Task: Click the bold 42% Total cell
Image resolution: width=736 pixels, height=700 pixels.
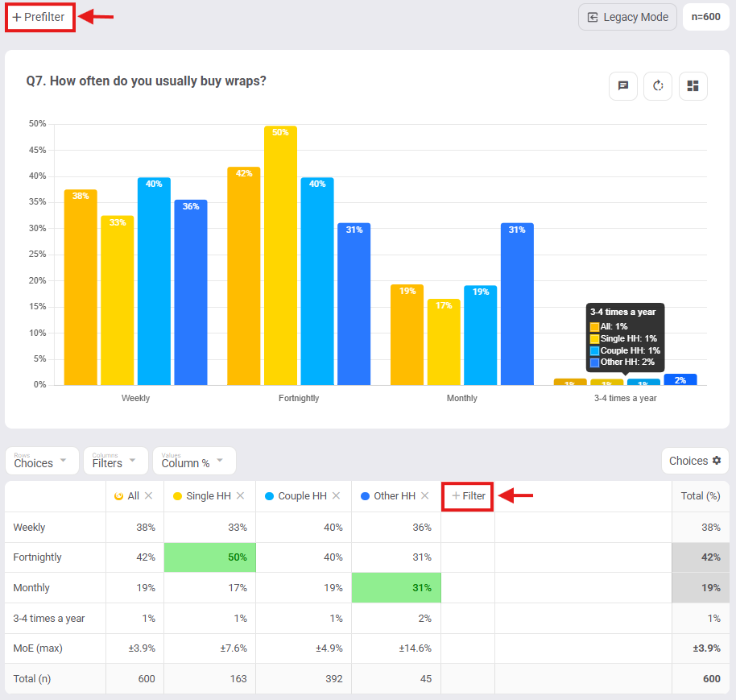Action: click(701, 557)
